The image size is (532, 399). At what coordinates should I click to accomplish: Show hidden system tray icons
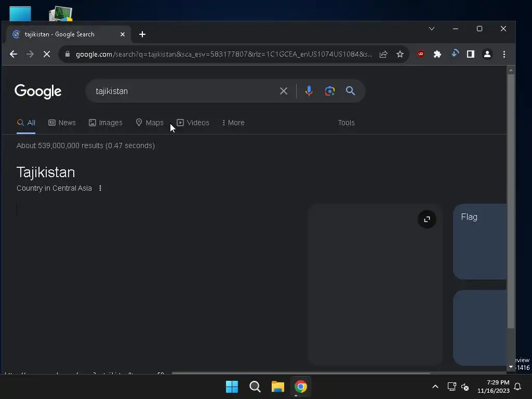[x=435, y=387]
